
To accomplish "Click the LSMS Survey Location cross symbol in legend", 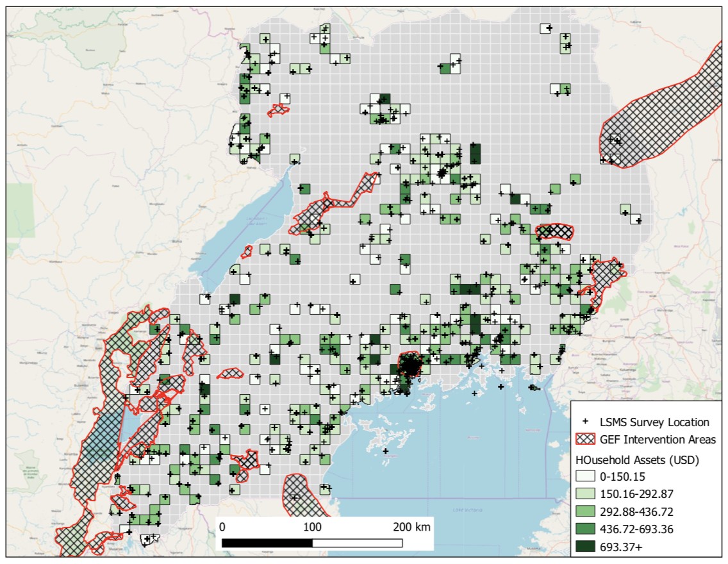I will [584, 422].
